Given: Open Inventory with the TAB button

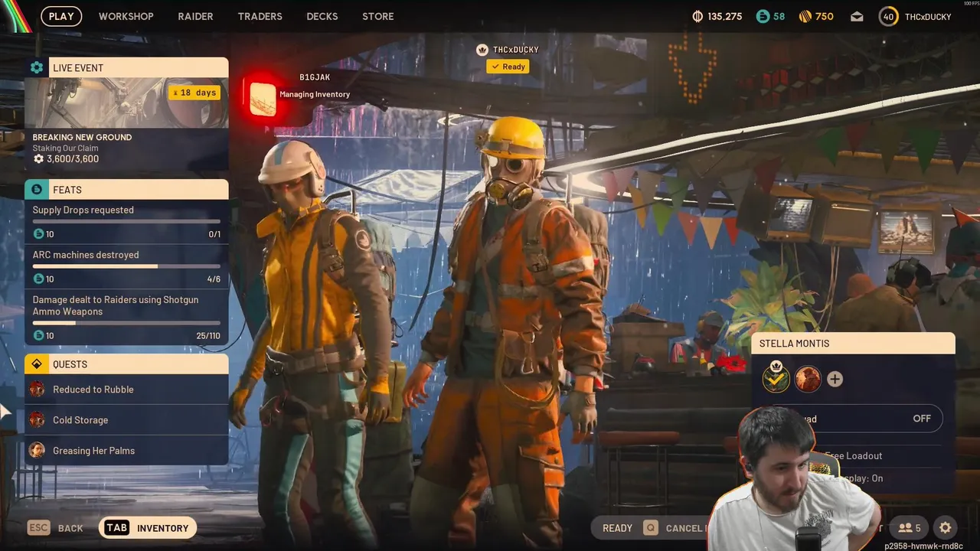Looking at the screenshot, I should [148, 528].
